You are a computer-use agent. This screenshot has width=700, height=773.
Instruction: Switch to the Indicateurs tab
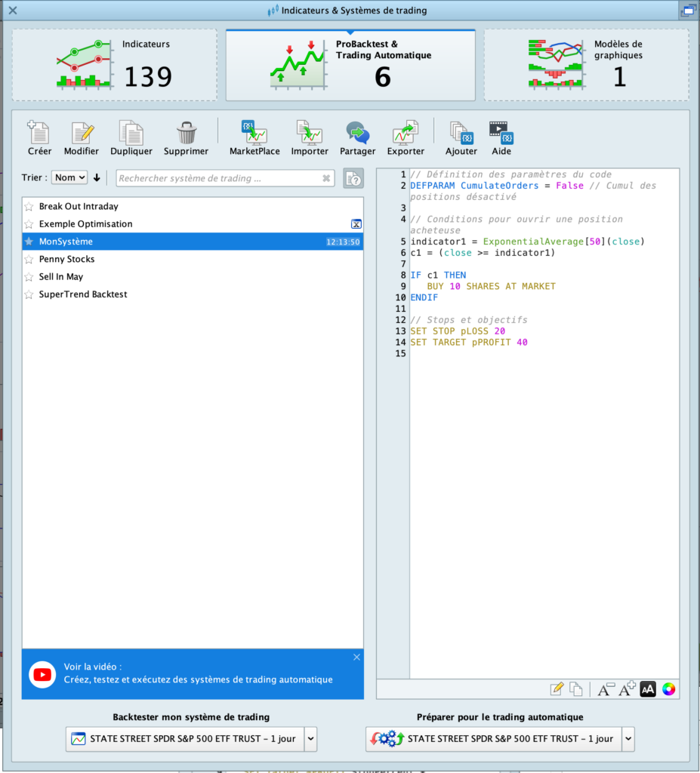114,66
